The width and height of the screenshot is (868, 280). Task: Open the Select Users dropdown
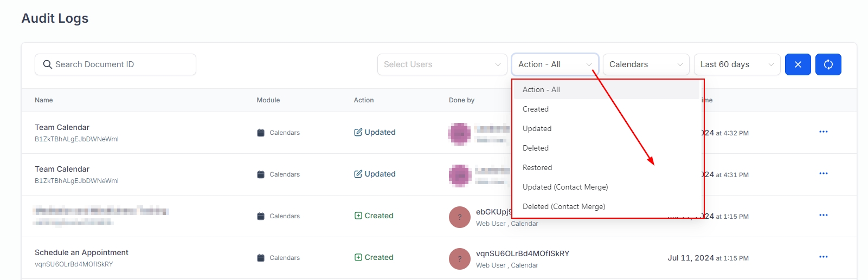point(441,64)
